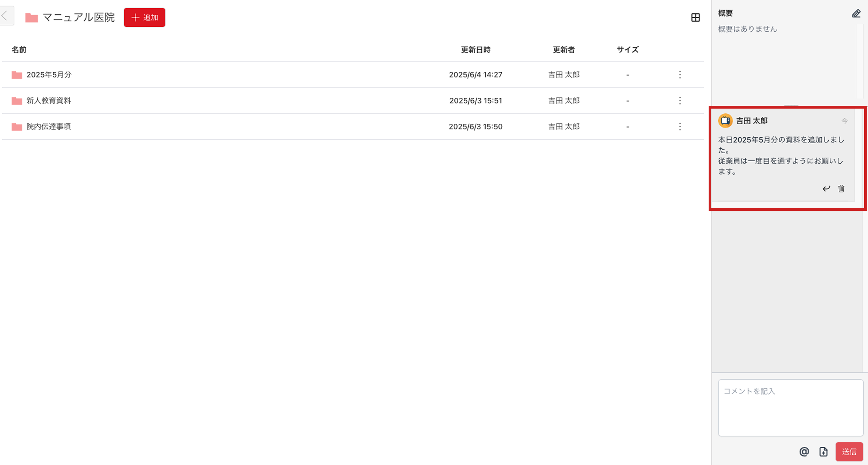
Task: Click the 概要 panel heading
Action: 725,13
